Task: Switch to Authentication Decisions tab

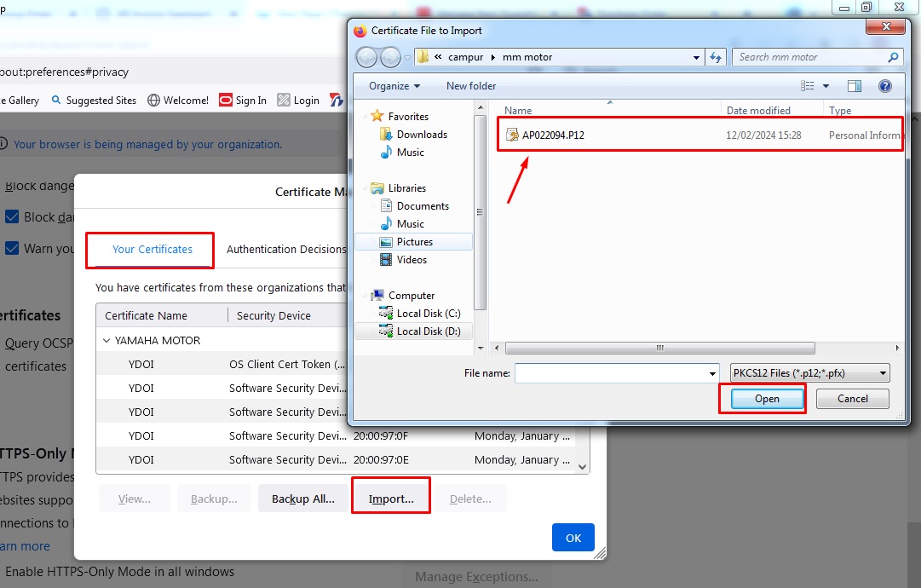Action: [286, 250]
